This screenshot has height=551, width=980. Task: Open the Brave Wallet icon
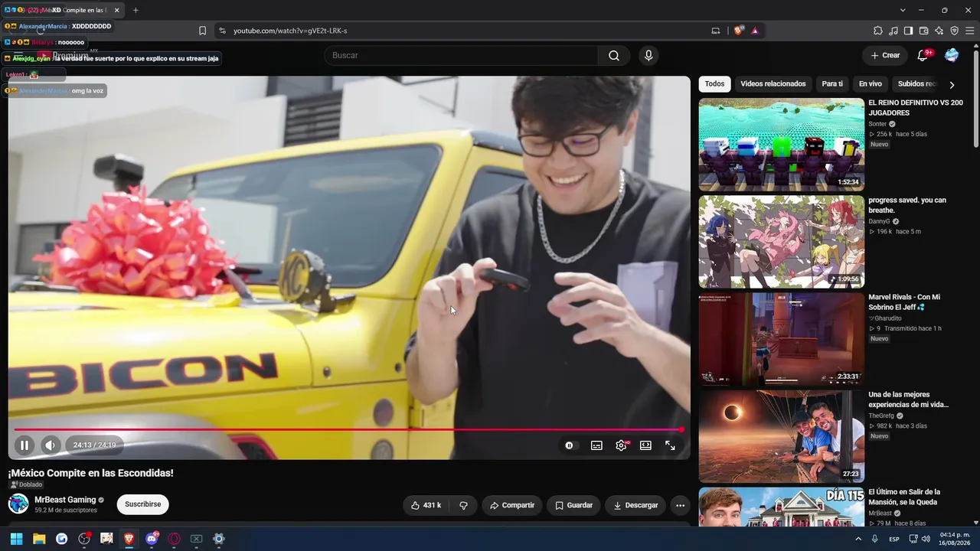tap(924, 31)
